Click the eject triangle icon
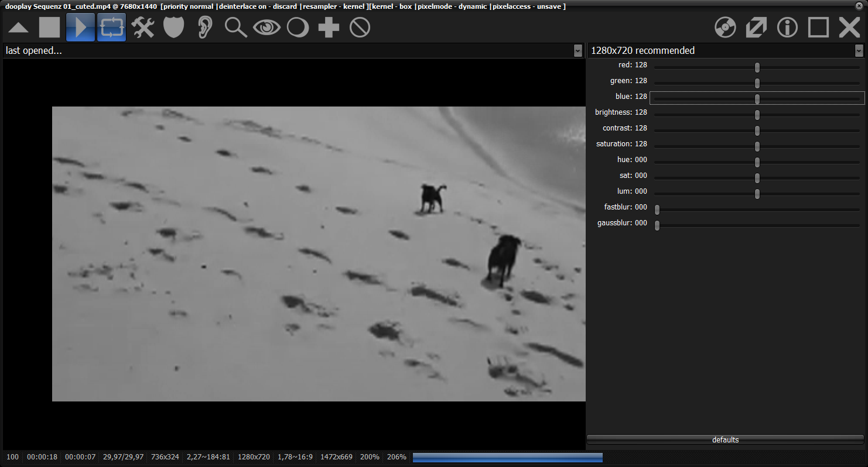The width and height of the screenshot is (868, 467). pyautogui.click(x=19, y=28)
